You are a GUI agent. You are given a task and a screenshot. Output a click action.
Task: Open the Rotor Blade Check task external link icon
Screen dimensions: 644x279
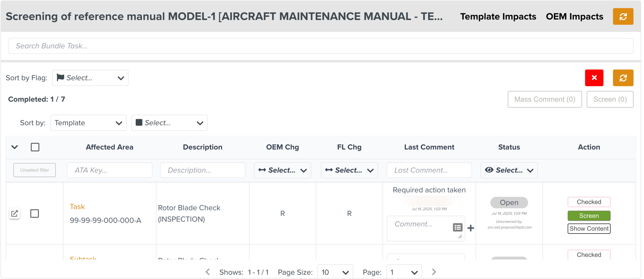(15, 213)
